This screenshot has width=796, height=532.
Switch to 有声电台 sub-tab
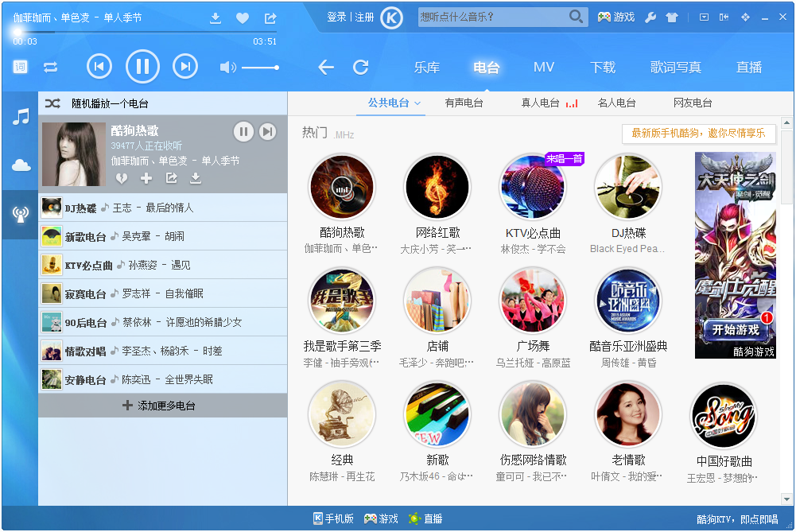click(464, 103)
